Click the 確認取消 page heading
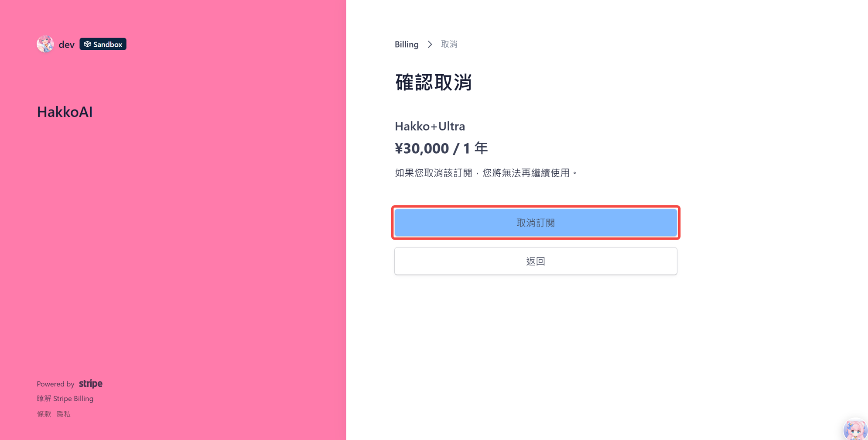The width and height of the screenshot is (868, 440). [433, 82]
